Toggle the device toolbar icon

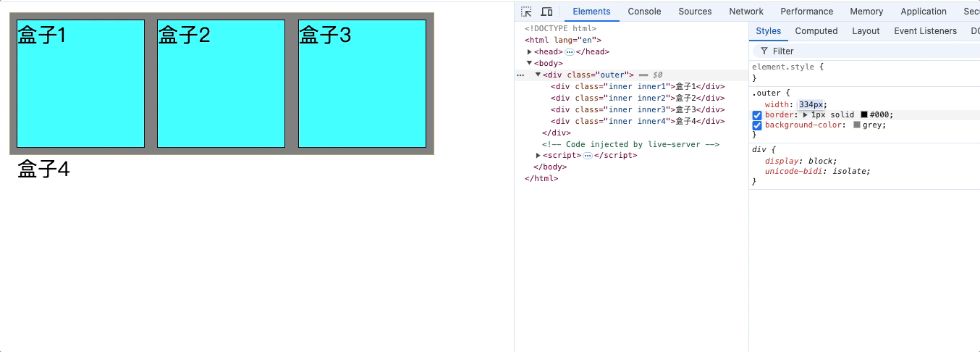pyautogui.click(x=546, y=12)
